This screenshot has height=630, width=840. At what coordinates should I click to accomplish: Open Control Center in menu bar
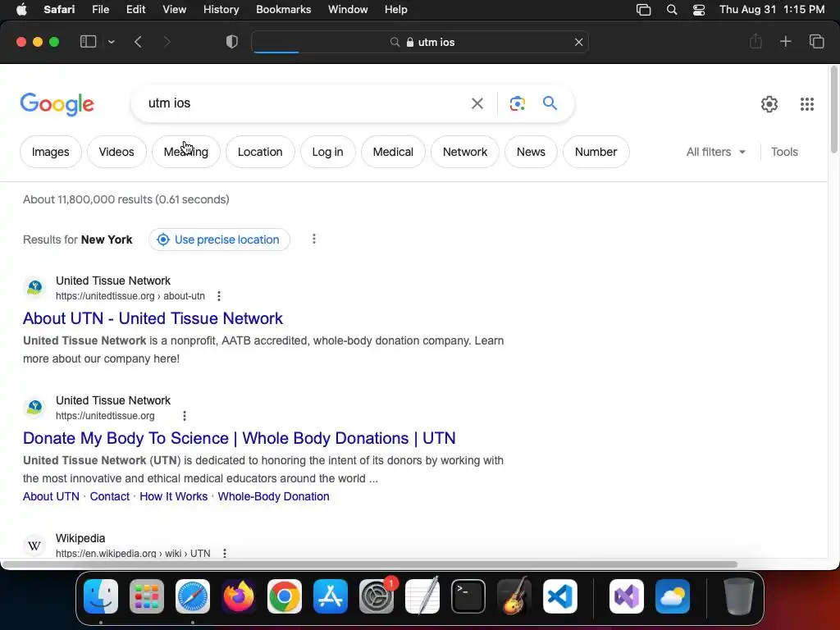699,10
